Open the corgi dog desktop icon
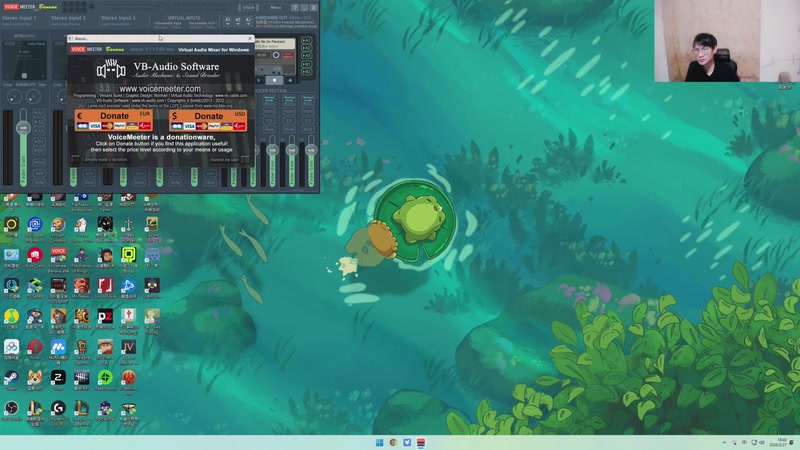Screen dimensions: 800x450 (x=35, y=381)
